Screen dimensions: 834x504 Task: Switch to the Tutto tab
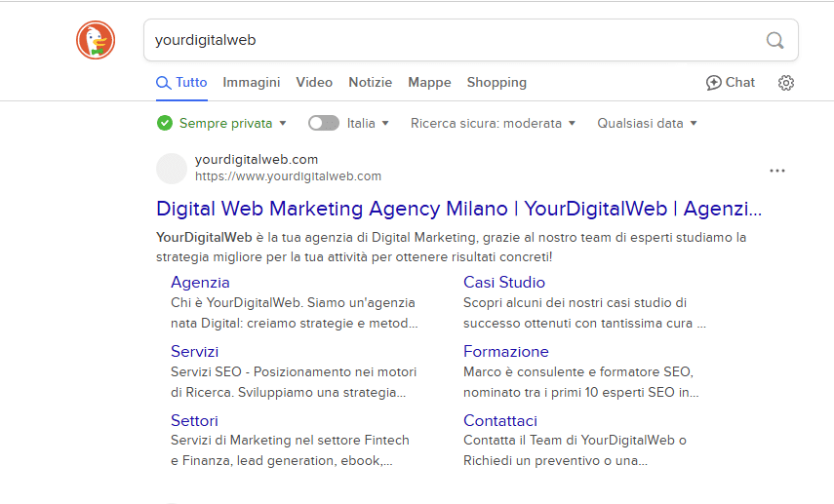coord(181,83)
